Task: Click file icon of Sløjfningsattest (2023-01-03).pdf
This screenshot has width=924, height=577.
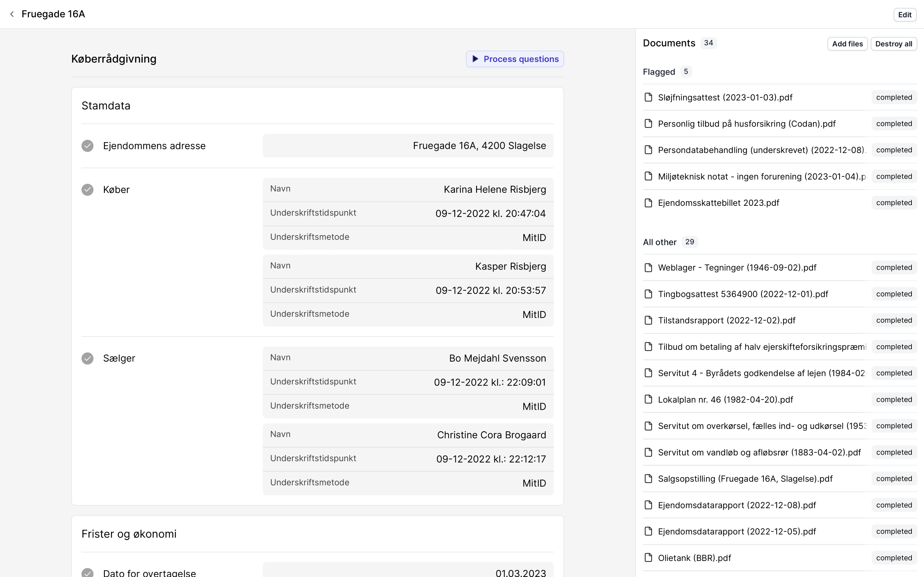Action: pyautogui.click(x=648, y=97)
